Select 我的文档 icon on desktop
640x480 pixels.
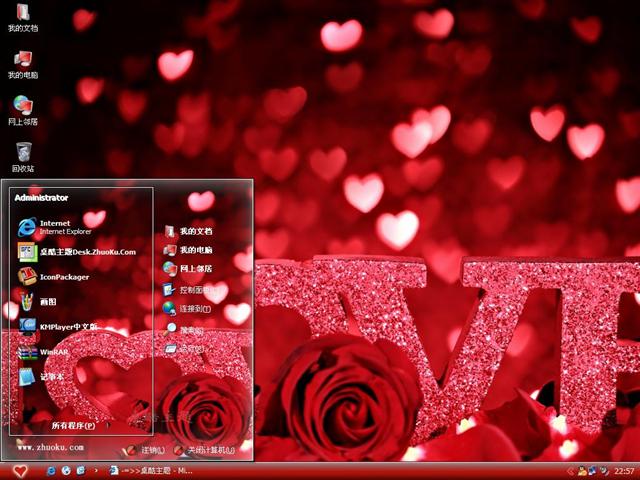tap(23, 16)
